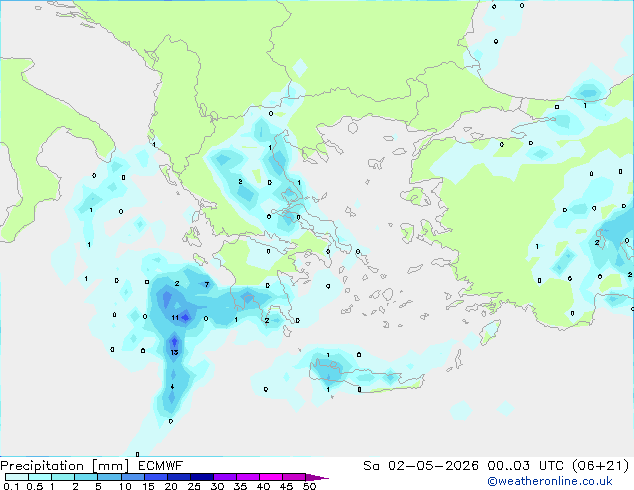Click the "11" precipitation value on the map
634x490 pixels.
pyautogui.click(x=175, y=318)
